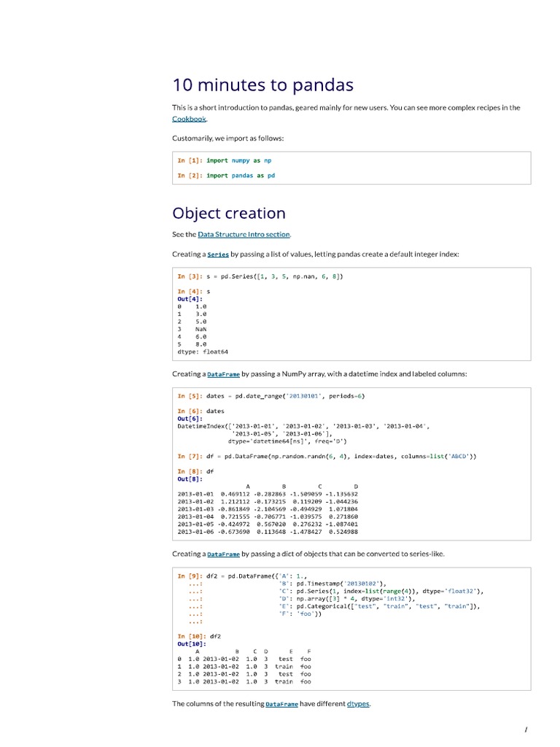Click the '10 minutes to pandas' heading
Image resolution: width=560 pixels, height=747 pixels.
262,85
